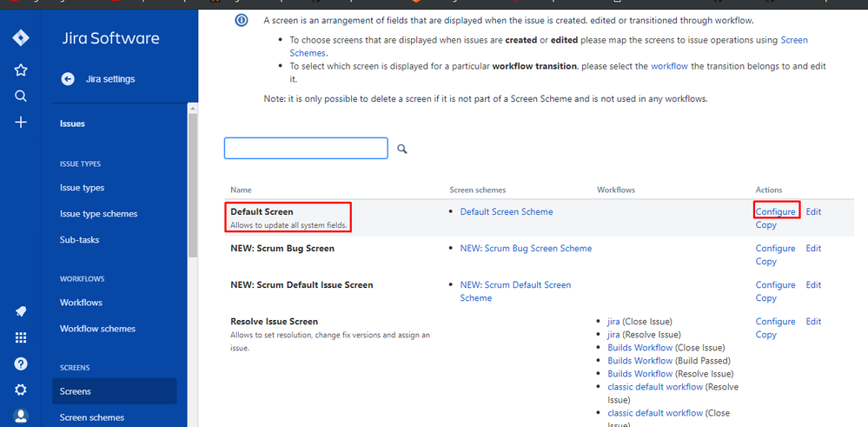Screen dimensions: 868x427
Task: Configure NEW: Scrum Default Issue Screen
Action: (776, 284)
